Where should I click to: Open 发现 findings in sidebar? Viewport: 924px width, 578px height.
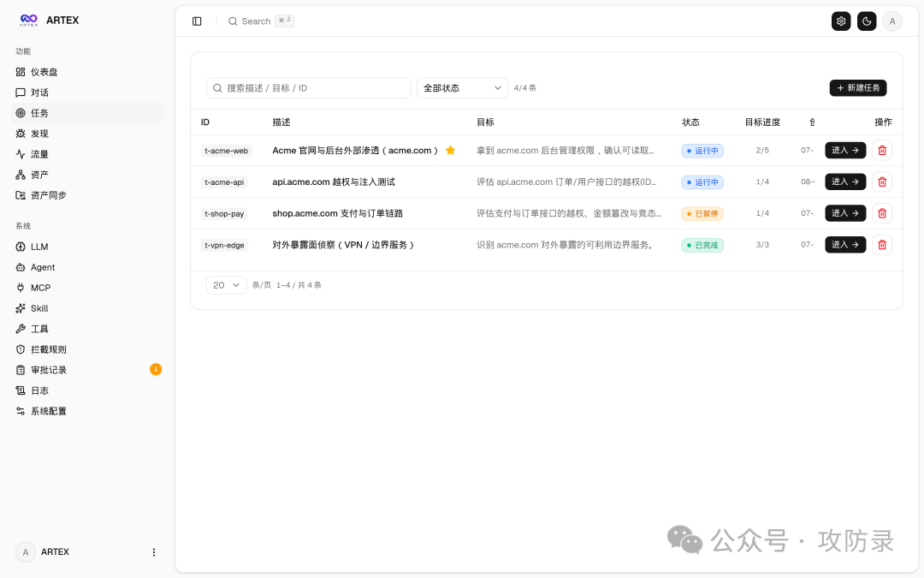tap(86, 134)
